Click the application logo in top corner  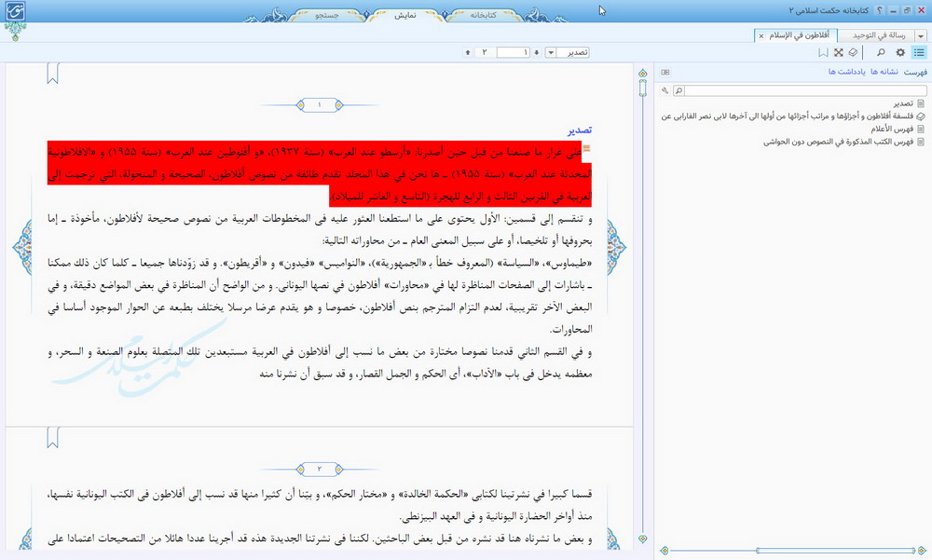click(16, 11)
